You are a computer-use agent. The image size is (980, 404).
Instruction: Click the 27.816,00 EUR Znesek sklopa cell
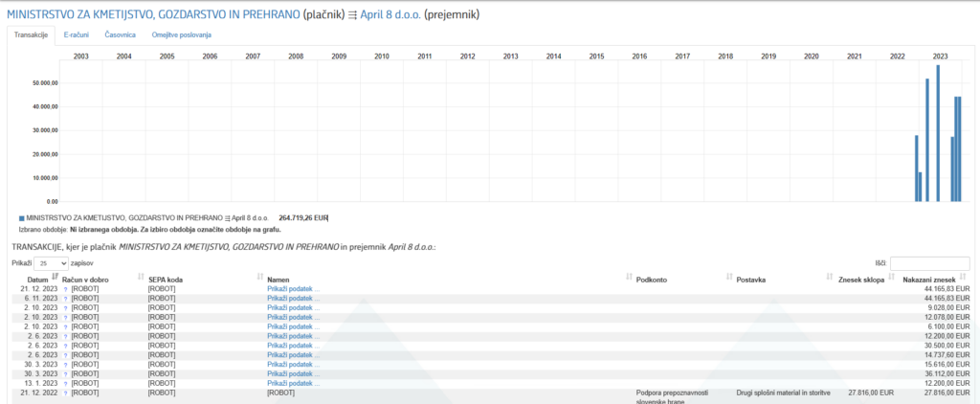click(x=871, y=393)
